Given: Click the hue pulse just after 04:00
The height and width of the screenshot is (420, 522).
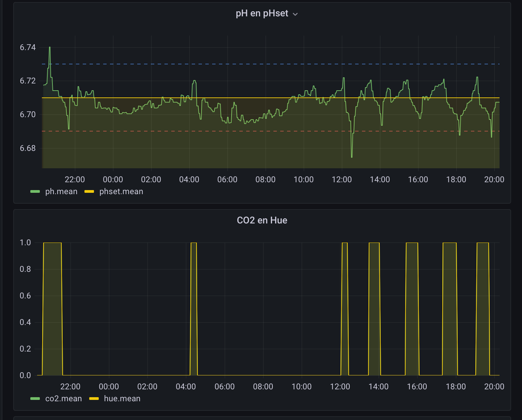Looking at the screenshot, I should (194, 307).
